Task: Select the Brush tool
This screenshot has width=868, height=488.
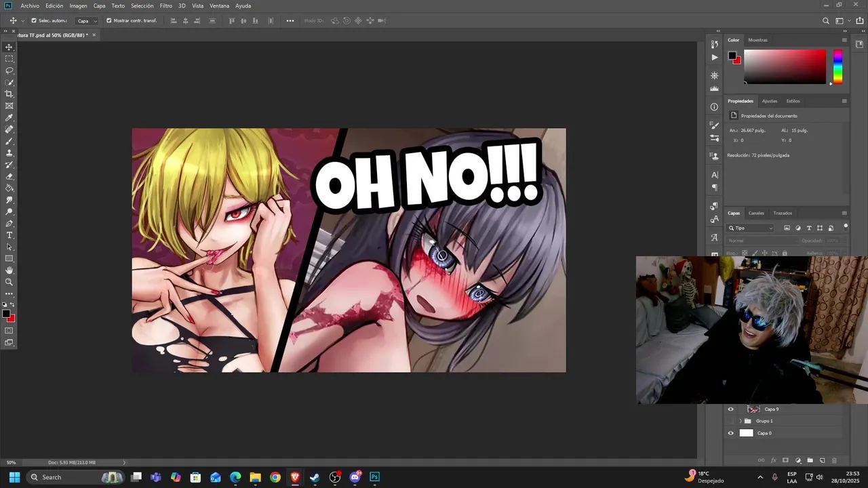Action: point(9,141)
